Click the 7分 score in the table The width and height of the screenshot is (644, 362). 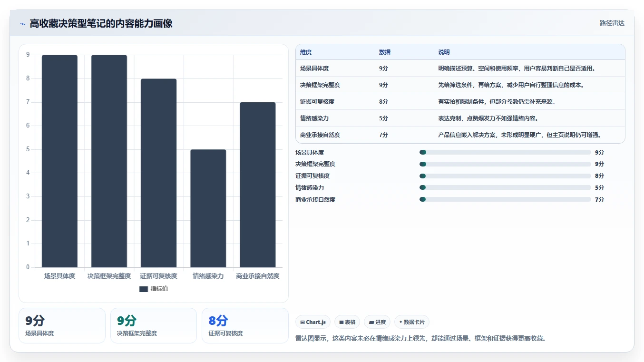pos(383,135)
